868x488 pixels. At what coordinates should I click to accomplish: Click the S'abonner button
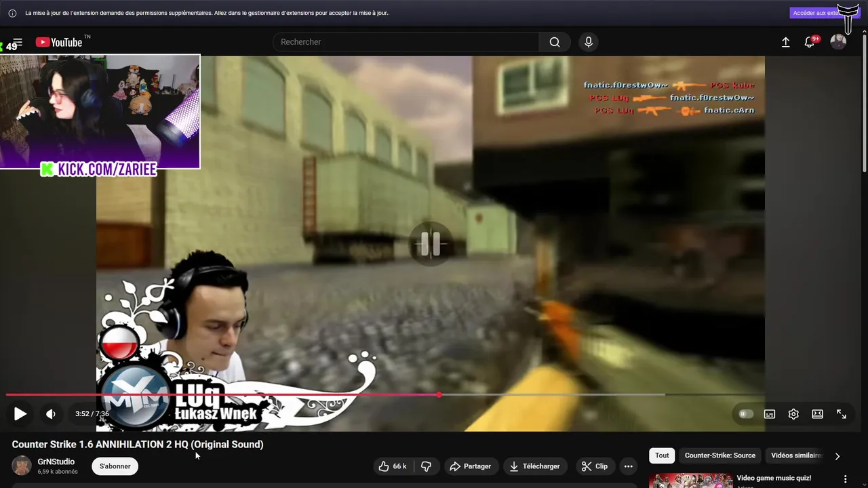coord(115,466)
